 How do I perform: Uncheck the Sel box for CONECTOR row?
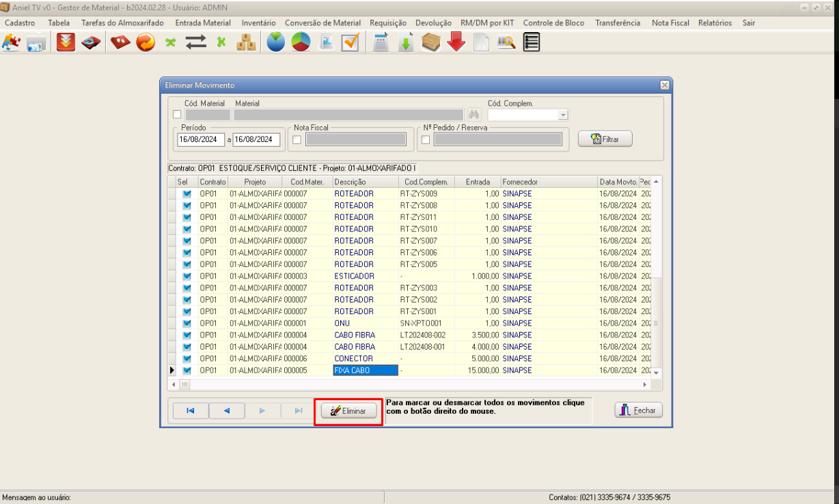[187, 359]
